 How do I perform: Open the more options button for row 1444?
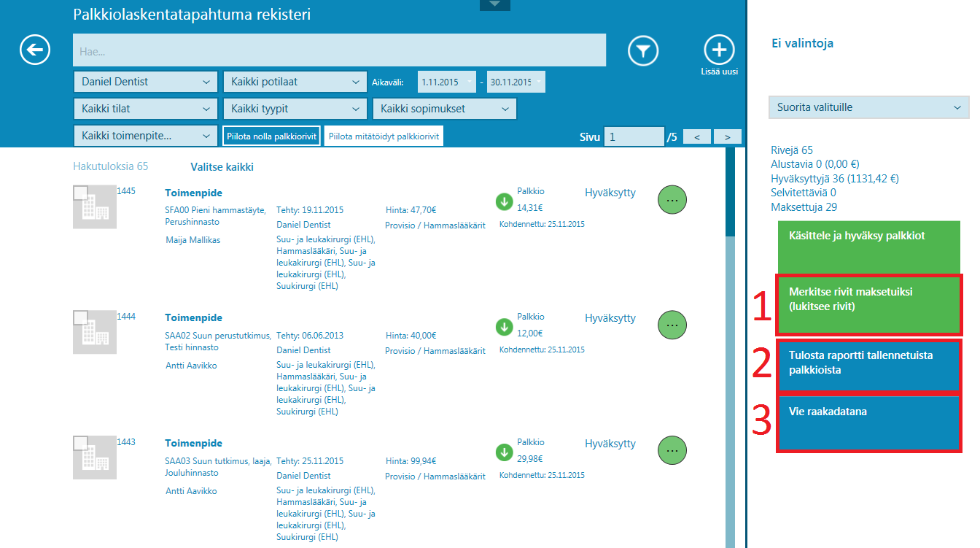[672, 325]
